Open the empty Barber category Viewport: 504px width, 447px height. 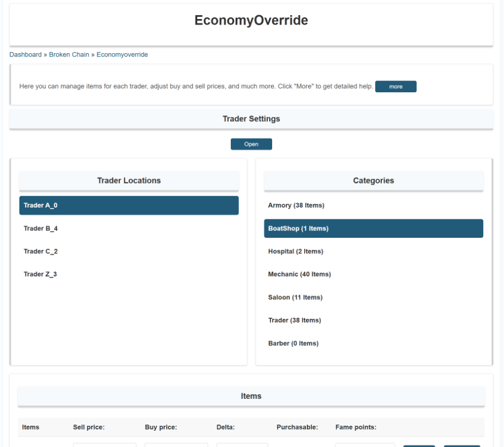coord(374,343)
